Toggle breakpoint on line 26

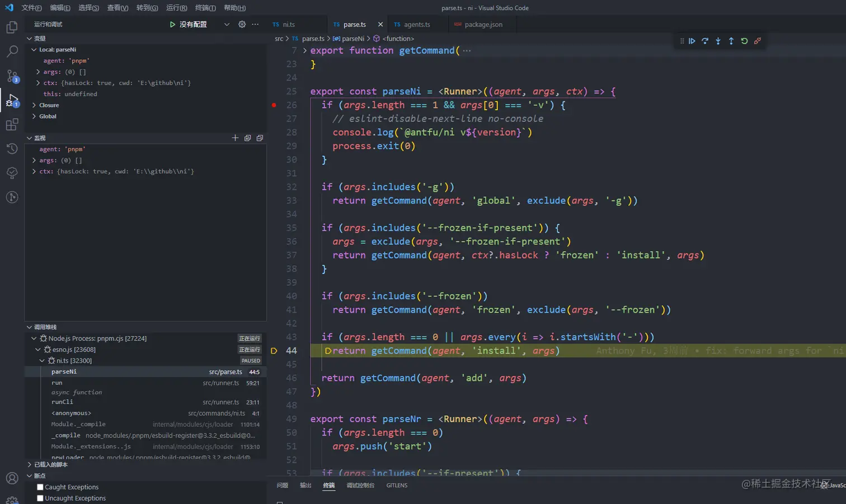pyautogui.click(x=274, y=105)
